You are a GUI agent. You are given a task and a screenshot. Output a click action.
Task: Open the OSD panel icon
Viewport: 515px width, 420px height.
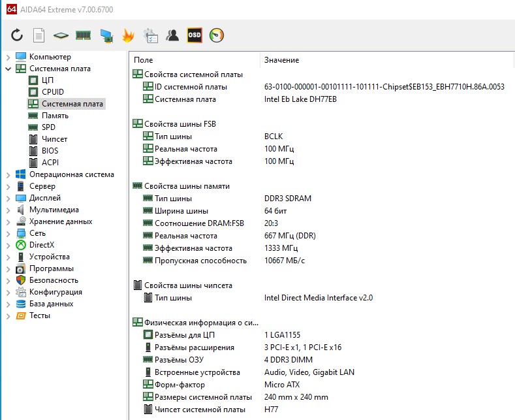(195, 35)
